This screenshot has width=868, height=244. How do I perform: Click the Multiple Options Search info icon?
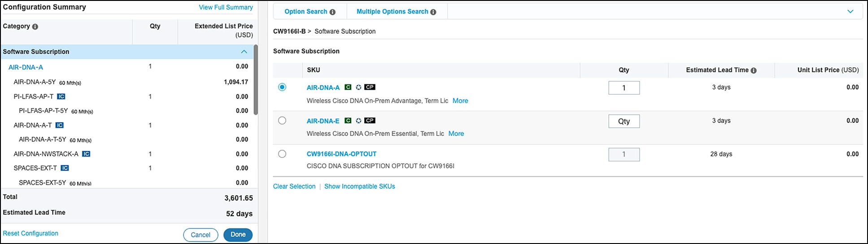pos(433,12)
